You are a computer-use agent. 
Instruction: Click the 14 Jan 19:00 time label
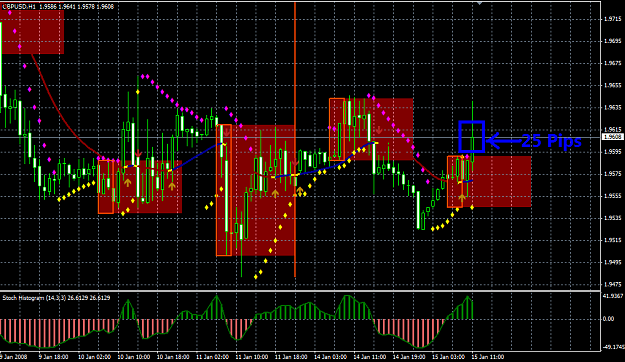[x=409, y=356]
